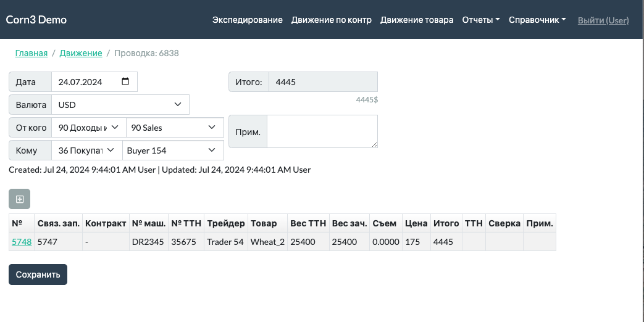This screenshot has height=322, width=644.
Task: Navigate to Движение товара
Action: pyautogui.click(x=416, y=20)
